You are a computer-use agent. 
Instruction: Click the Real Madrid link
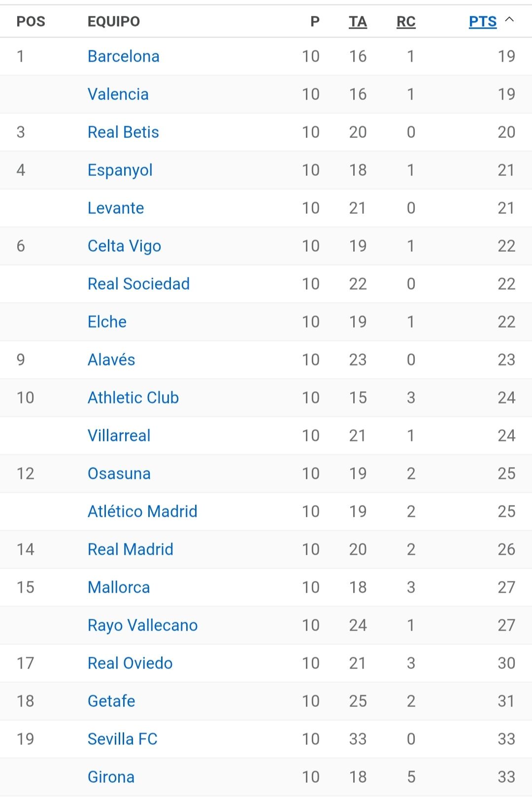(130, 549)
